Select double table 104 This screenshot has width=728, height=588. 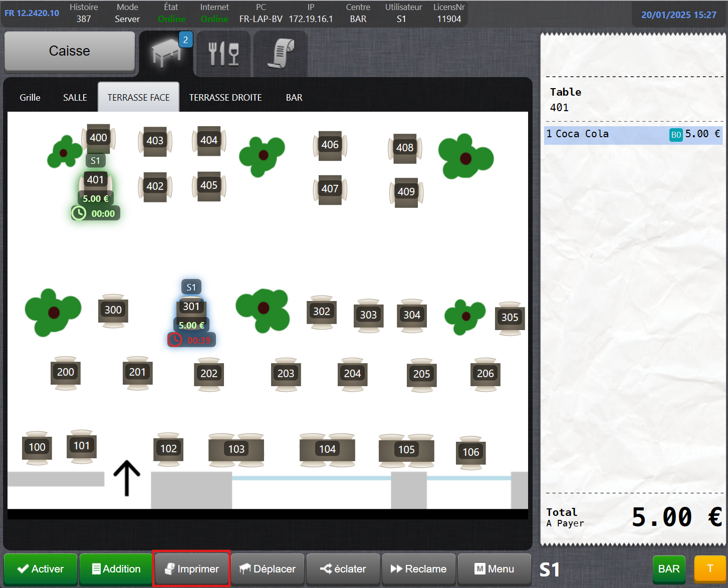(327, 449)
